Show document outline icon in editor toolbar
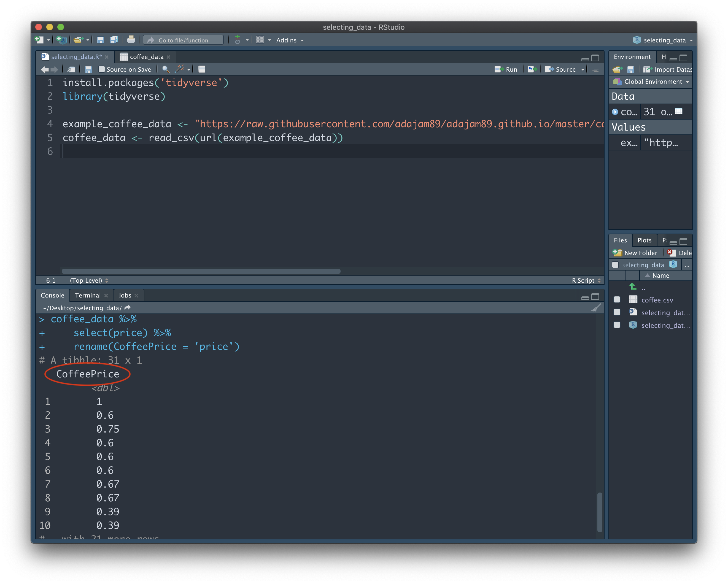Viewport: 728px width, 584px height. [x=595, y=69]
